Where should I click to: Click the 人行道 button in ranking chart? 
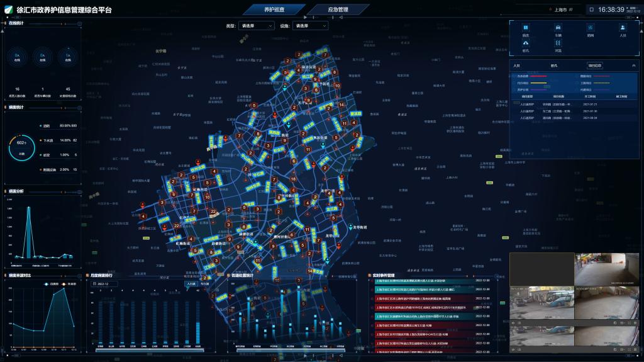point(191,284)
